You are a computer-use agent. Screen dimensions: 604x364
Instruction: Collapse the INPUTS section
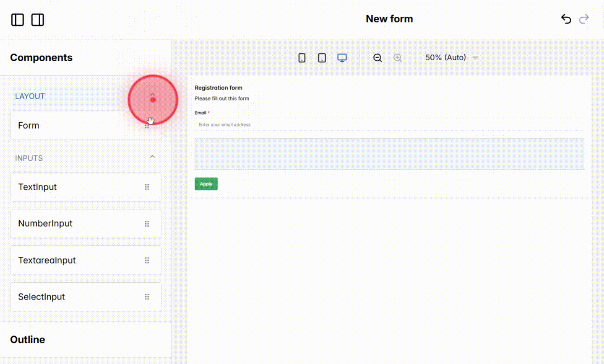point(152,156)
